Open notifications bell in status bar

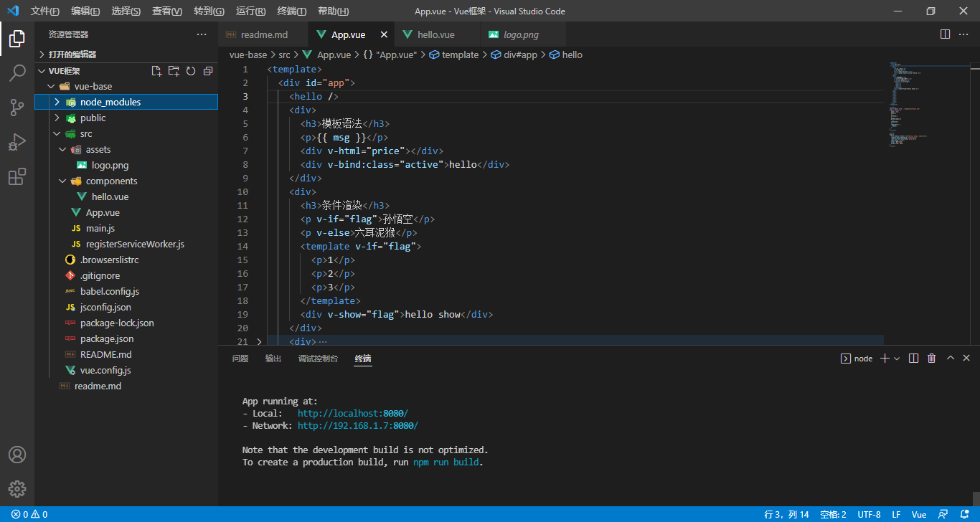pyautogui.click(x=963, y=514)
